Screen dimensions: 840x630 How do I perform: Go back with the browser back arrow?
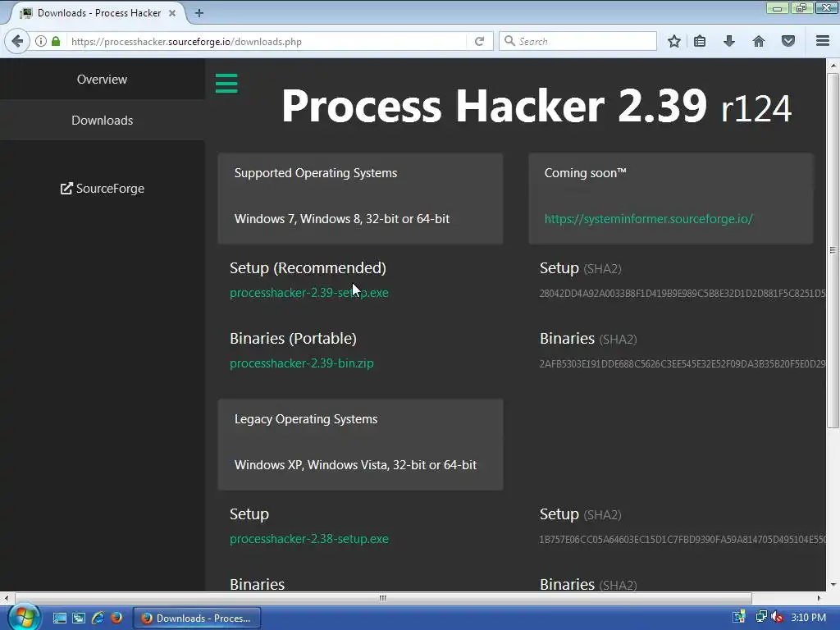pos(18,41)
